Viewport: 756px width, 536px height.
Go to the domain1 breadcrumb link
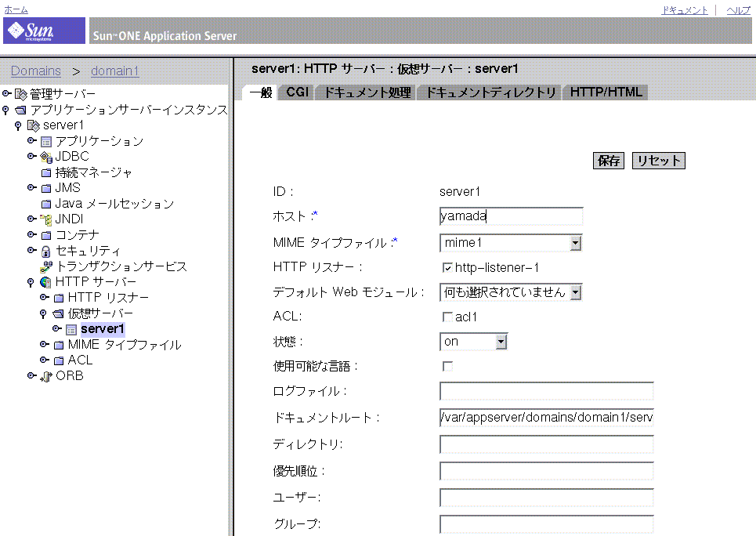[x=114, y=71]
